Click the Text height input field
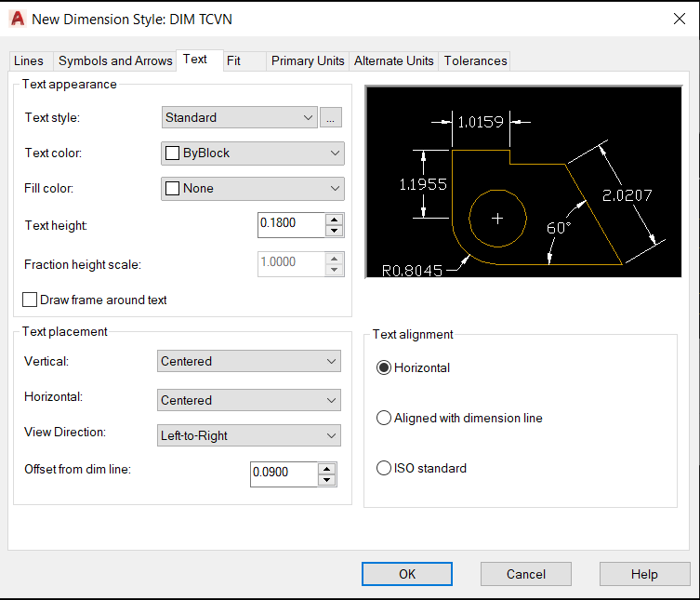 click(291, 224)
